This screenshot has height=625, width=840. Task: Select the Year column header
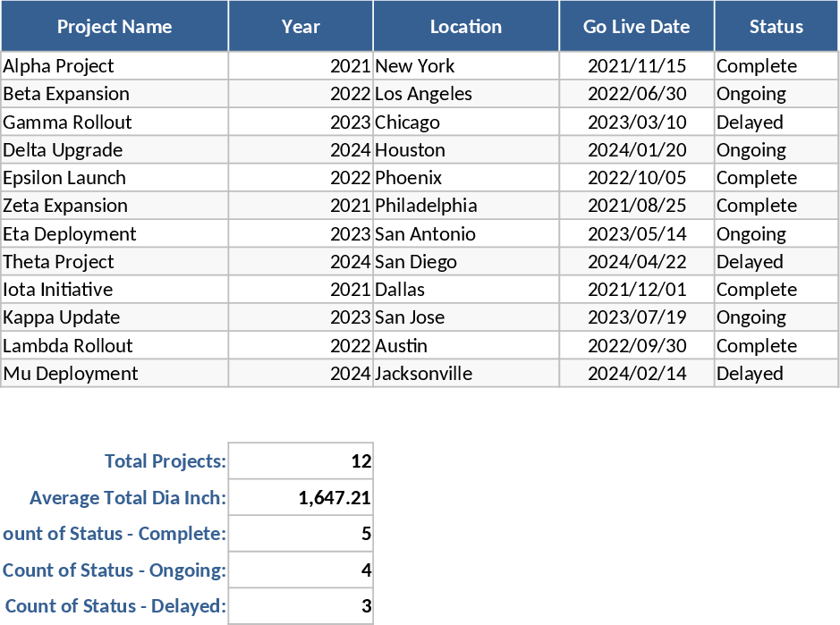[301, 27]
